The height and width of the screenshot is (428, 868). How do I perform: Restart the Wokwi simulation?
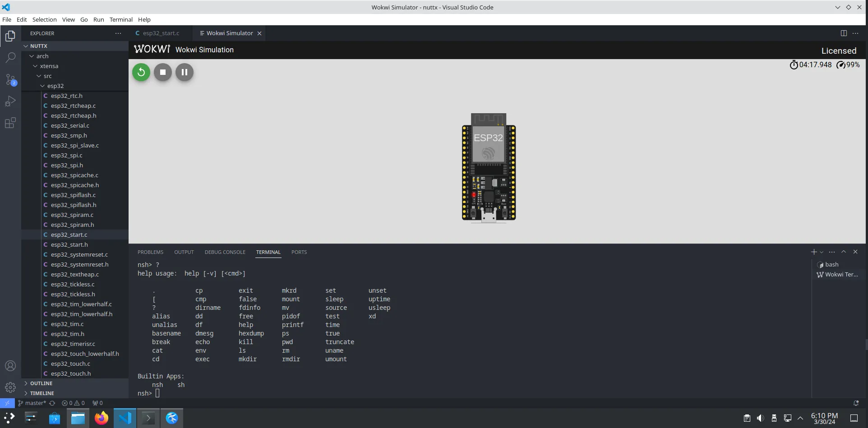tap(141, 72)
